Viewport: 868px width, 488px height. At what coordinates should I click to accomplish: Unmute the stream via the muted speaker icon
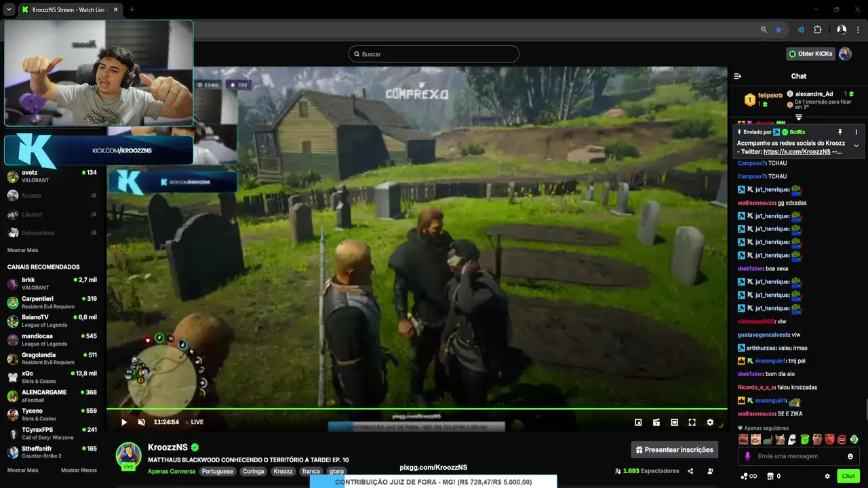(142, 422)
